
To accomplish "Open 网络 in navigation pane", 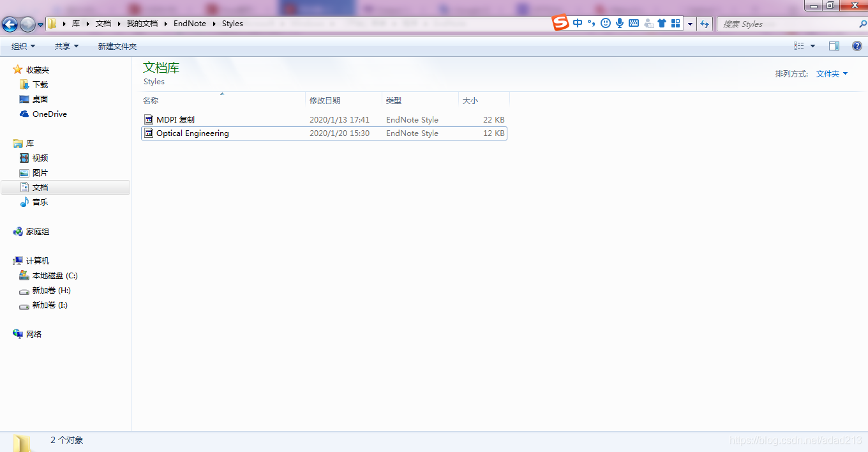I will tap(34, 334).
